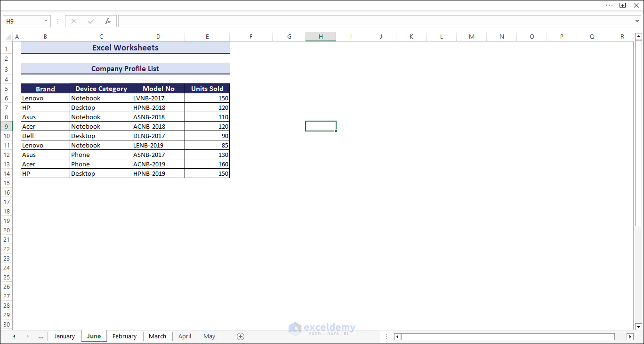Click the cell containing ASNB-2017
Screen dimensions: 644x344
159,155
